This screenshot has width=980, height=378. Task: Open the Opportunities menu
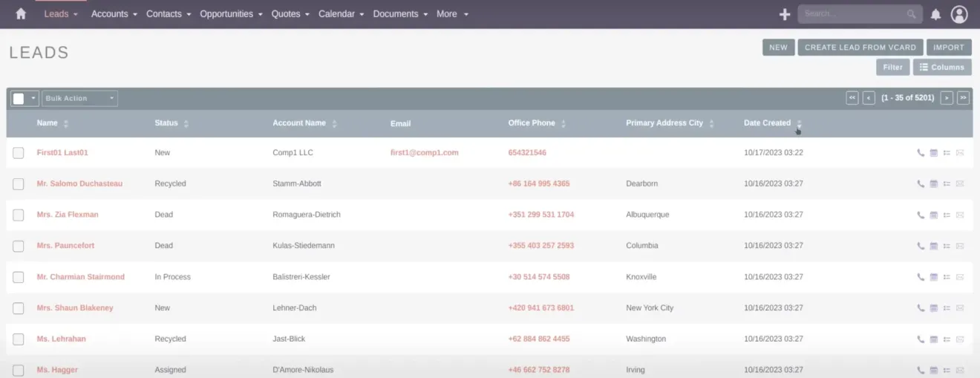(232, 14)
